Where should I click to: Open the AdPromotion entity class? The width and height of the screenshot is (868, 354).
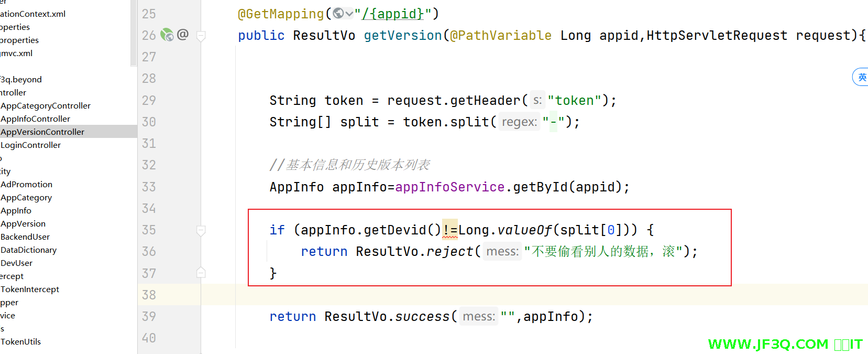[26, 185]
